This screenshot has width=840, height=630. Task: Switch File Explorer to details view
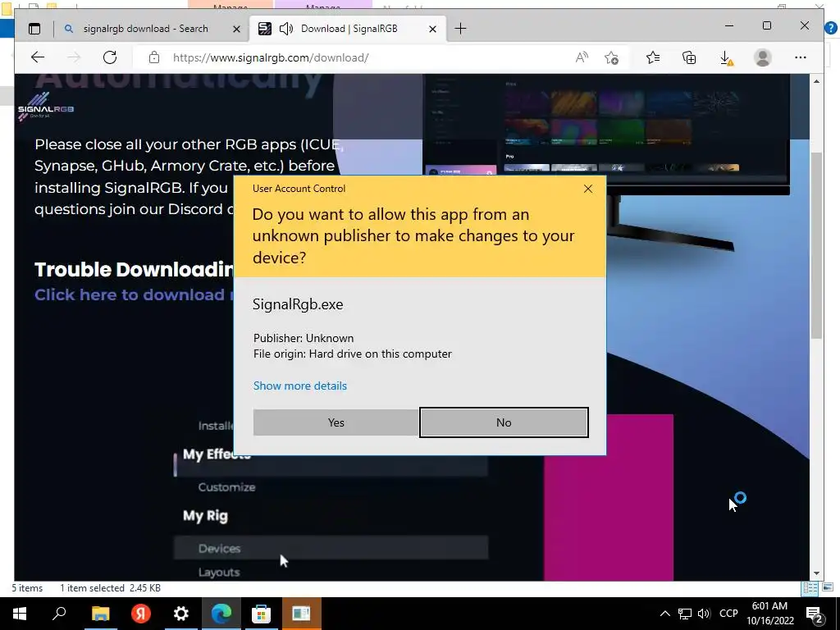tap(810, 587)
